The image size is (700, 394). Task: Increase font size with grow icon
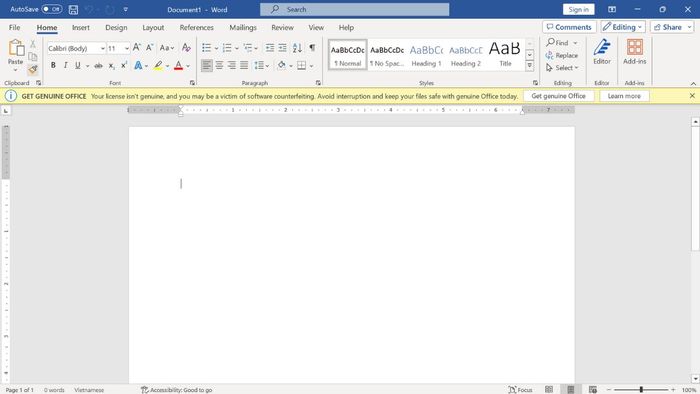[137, 47]
